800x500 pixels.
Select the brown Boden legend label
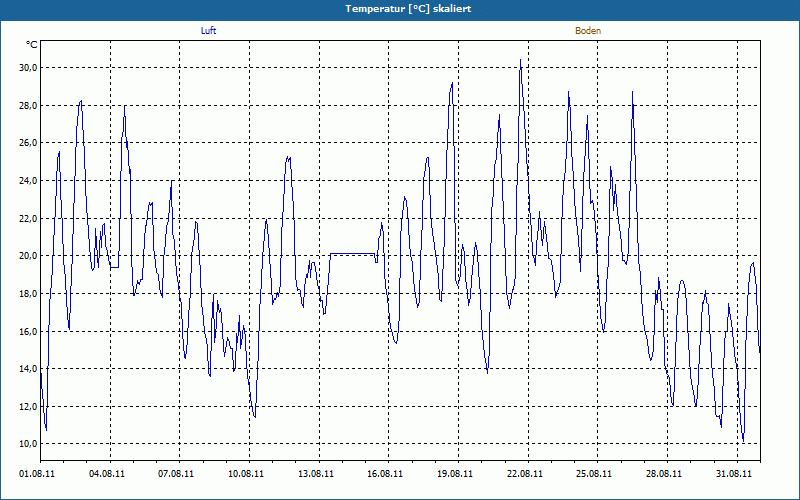pos(588,31)
